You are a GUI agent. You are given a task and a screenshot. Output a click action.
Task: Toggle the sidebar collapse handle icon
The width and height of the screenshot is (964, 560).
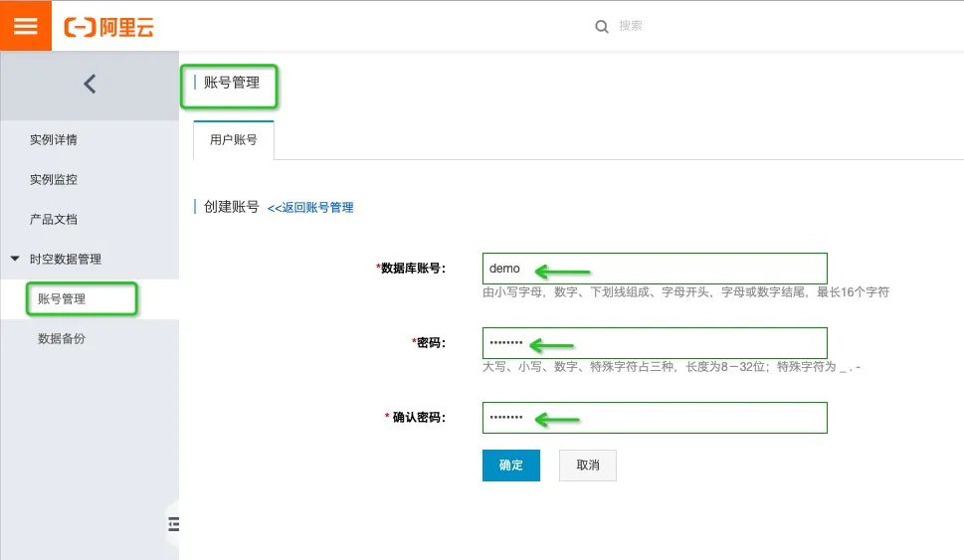(174, 524)
